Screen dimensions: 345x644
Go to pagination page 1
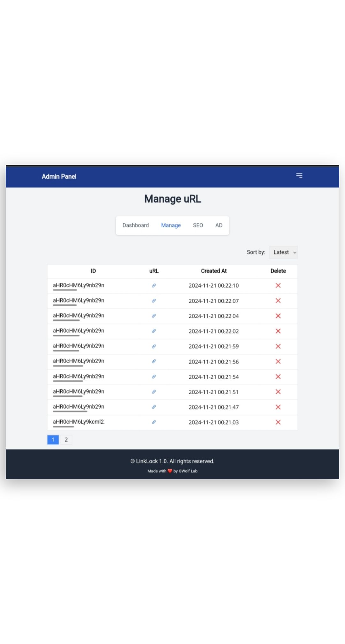(x=53, y=440)
